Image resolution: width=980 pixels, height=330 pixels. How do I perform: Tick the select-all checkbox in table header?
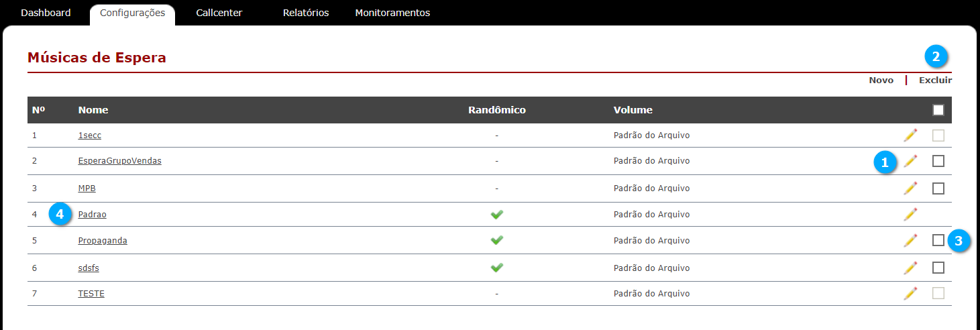coord(938,110)
